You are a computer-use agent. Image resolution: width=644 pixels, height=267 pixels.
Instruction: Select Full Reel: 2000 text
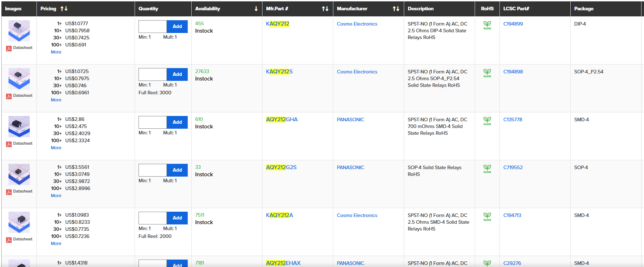(x=155, y=236)
